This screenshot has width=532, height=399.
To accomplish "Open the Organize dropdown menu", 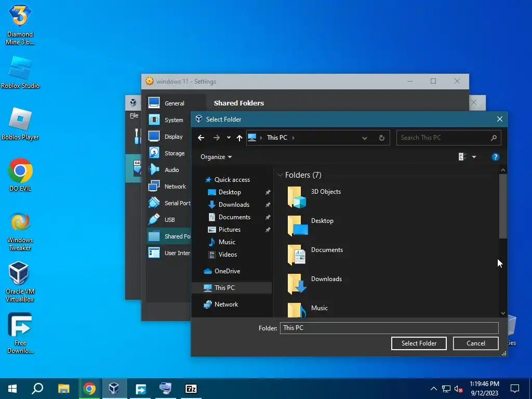I will pos(216,157).
